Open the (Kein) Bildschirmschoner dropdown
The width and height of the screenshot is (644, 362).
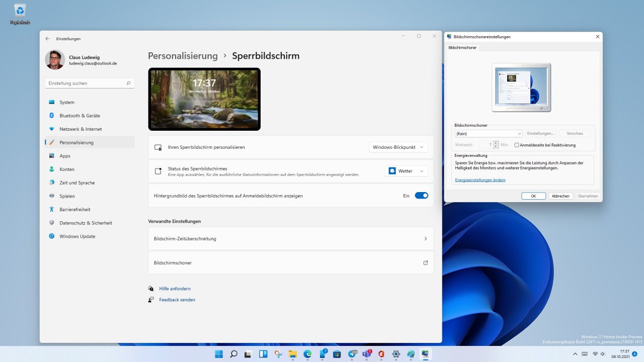[489, 133]
